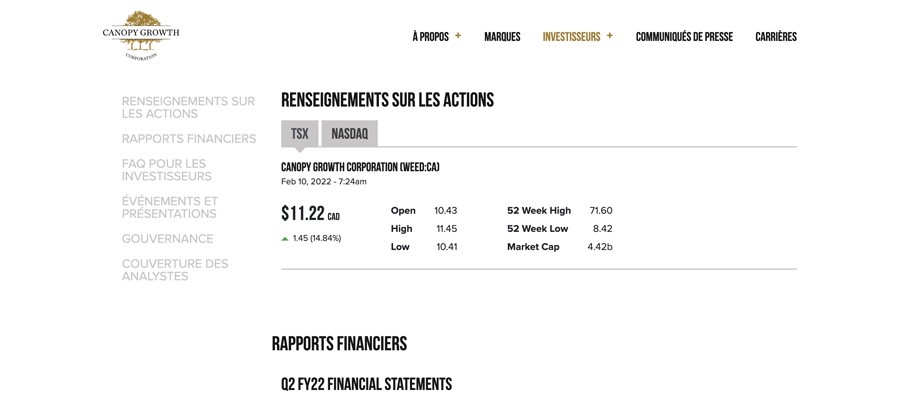Click the 52 Week High value 71.60
Viewport: 900px width, 400px height.
tap(601, 211)
